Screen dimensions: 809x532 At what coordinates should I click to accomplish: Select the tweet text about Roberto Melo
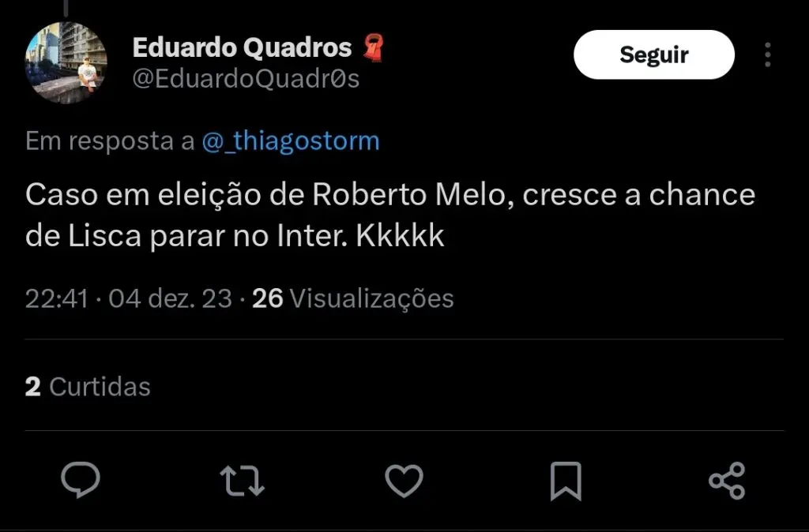390,215
